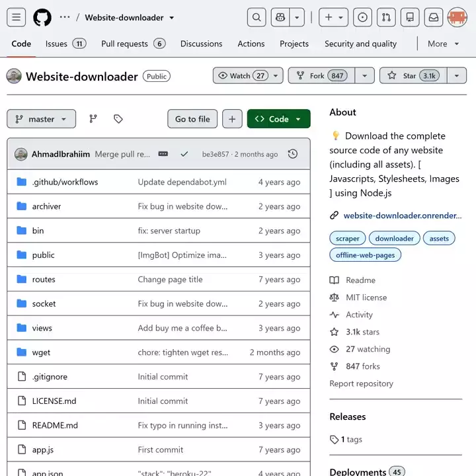
Task: Switch to the Issues tab
Action: [x=66, y=44]
